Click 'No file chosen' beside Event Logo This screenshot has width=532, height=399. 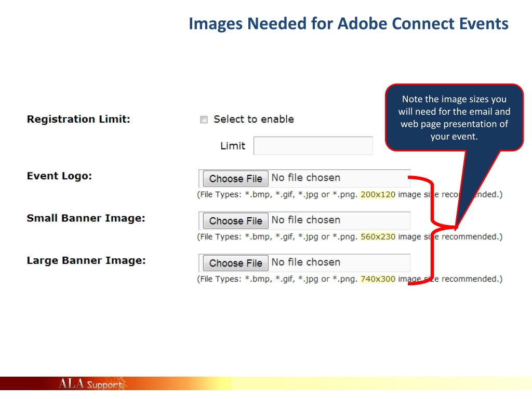[305, 178]
